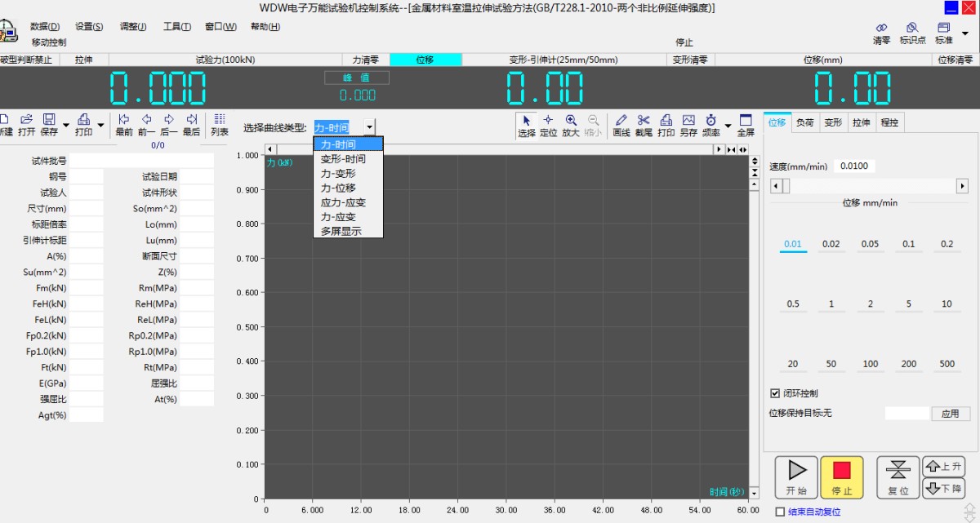The image size is (980, 523).
Task: Click the speed input showing 0.0100
Action: pyautogui.click(x=855, y=166)
